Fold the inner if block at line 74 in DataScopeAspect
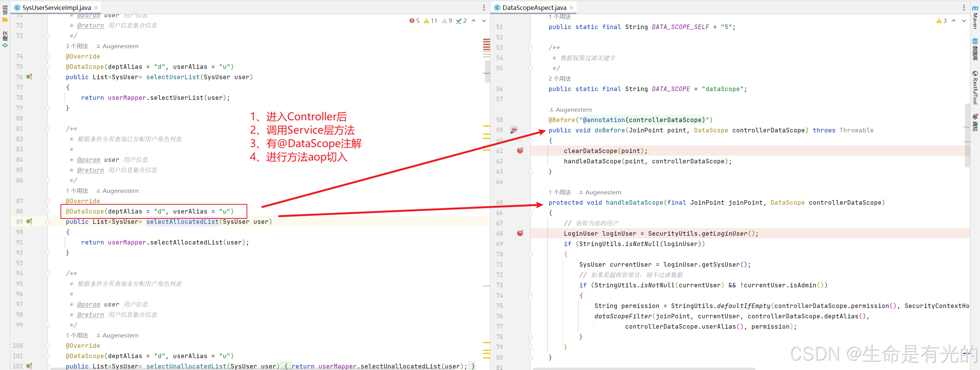The image size is (980, 370). click(x=531, y=295)
